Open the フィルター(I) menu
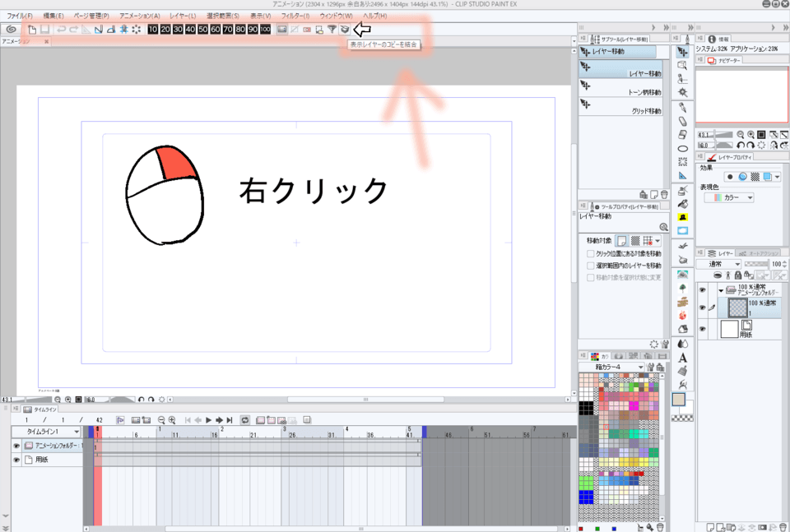The image size is (790, 532). click(295, 16)
